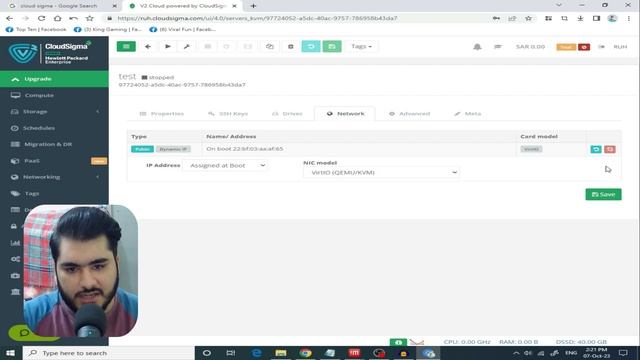Open the clock and date in taskbar

(596, 353)
